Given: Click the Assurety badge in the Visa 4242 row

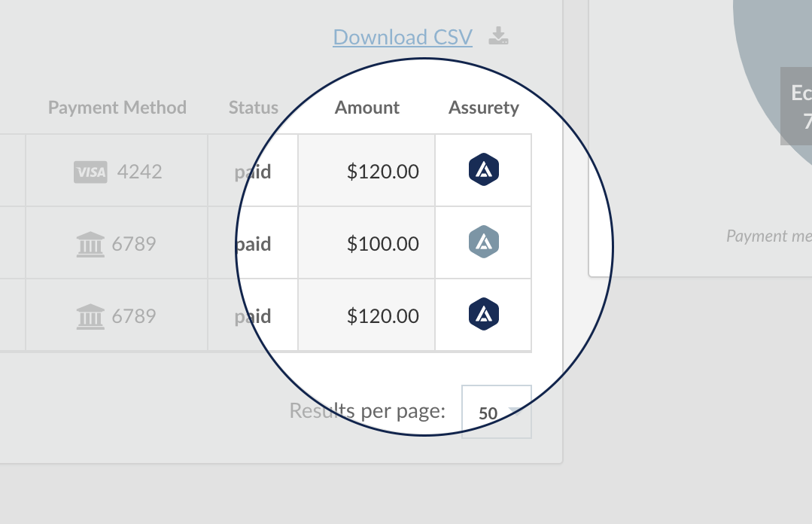Looking at the screenshot, I should (484, 169).
